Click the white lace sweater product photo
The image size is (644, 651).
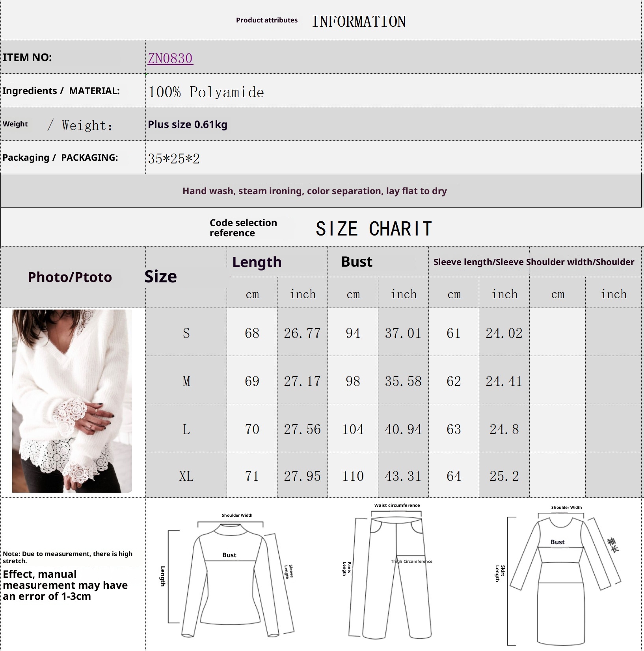click(72, 401)
